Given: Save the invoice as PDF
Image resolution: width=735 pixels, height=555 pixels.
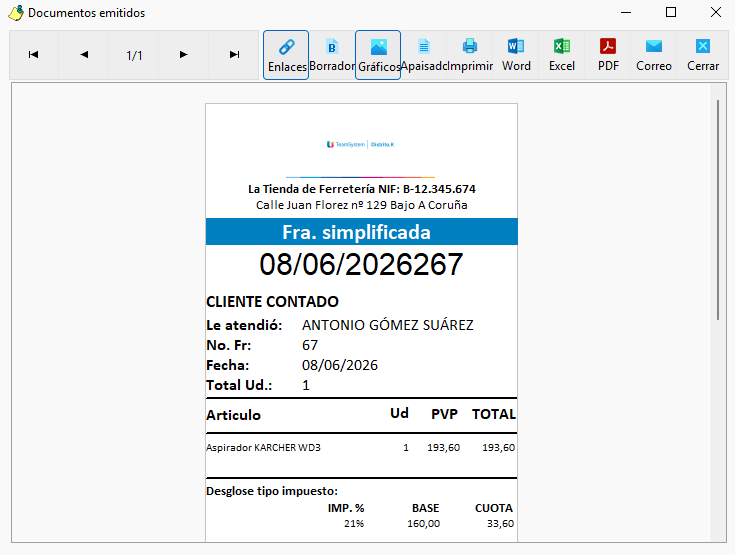Looking at the screenshot, I should [x=608, y=55].
